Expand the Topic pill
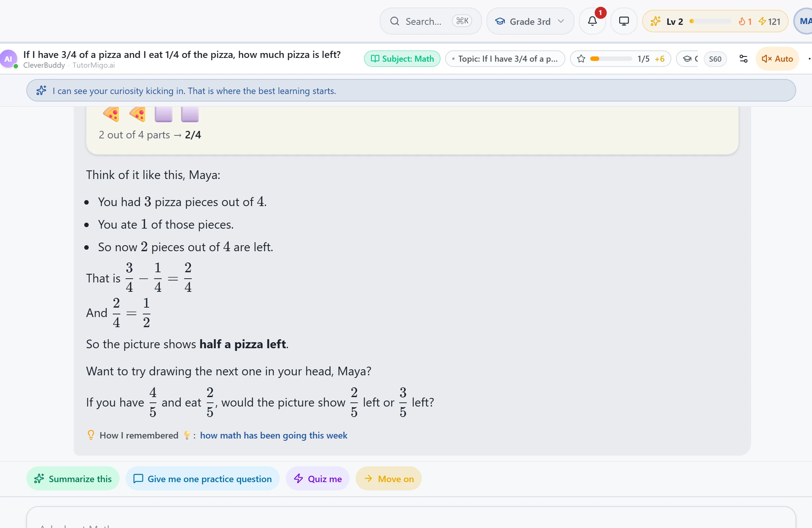This screenshot has height=528, width=812. tap(505, 59)
